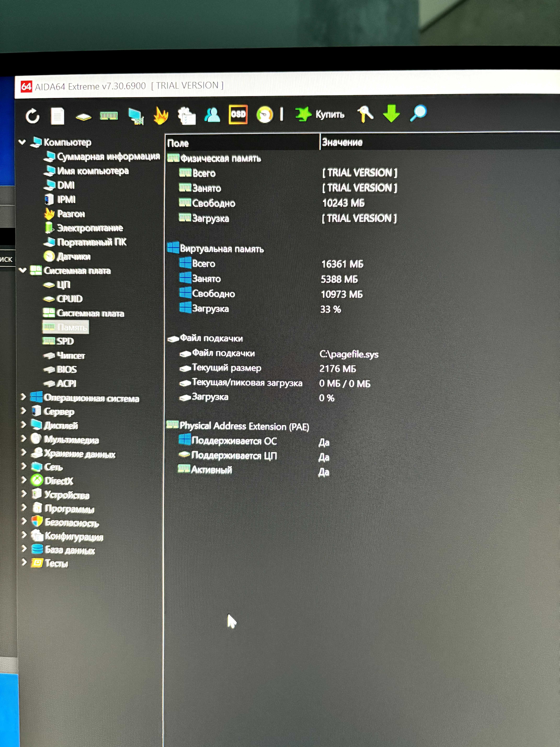The width and height of the screenshot is (560, 747).
Task: Expand the Программы tree node
Action: click(x=24, y=507)
